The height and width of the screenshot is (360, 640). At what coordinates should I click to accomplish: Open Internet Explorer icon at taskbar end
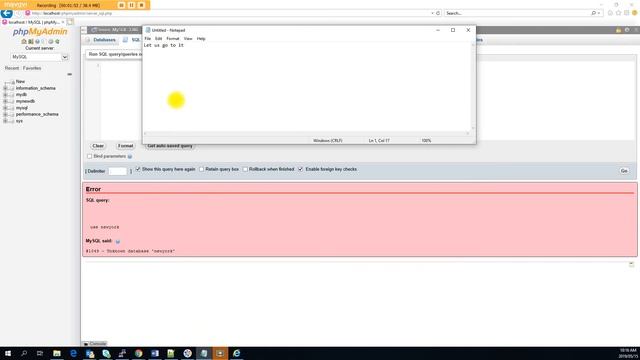point(236,353)
